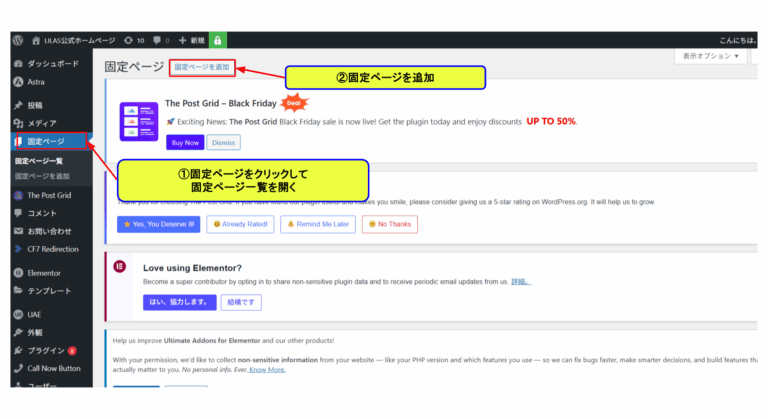Click the プラグイン plug icon
The width and height of the screenshot is (768, 419).
pos(19,350)
